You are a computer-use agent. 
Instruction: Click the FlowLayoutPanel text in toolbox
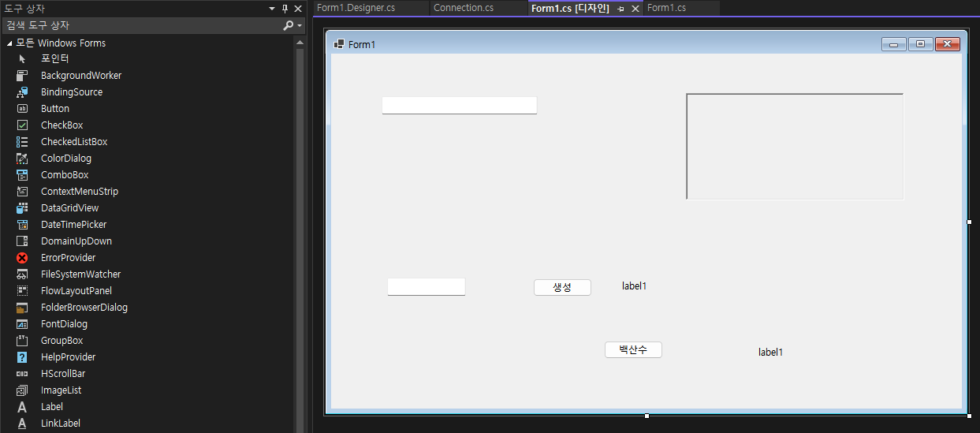pyautogui.click(x=76, y=291)
